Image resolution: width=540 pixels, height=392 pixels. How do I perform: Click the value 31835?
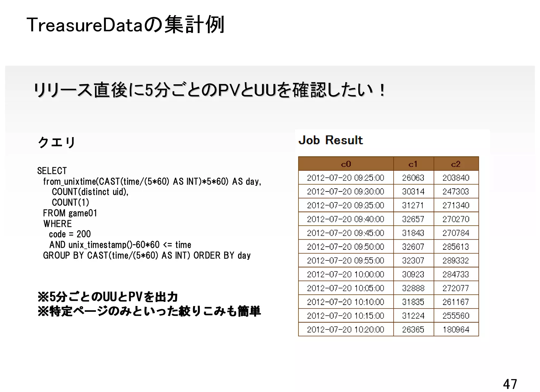pyautogui.click(x=413, y=302)
